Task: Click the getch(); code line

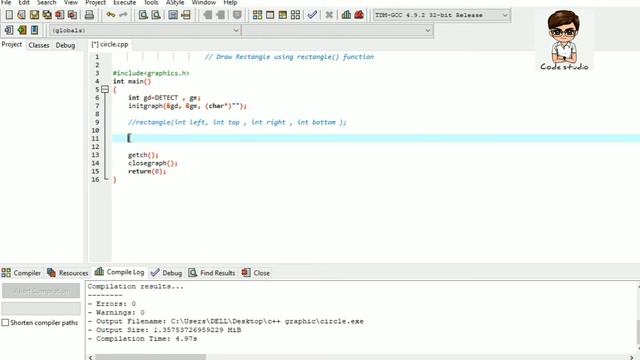Action: [143, 155]
